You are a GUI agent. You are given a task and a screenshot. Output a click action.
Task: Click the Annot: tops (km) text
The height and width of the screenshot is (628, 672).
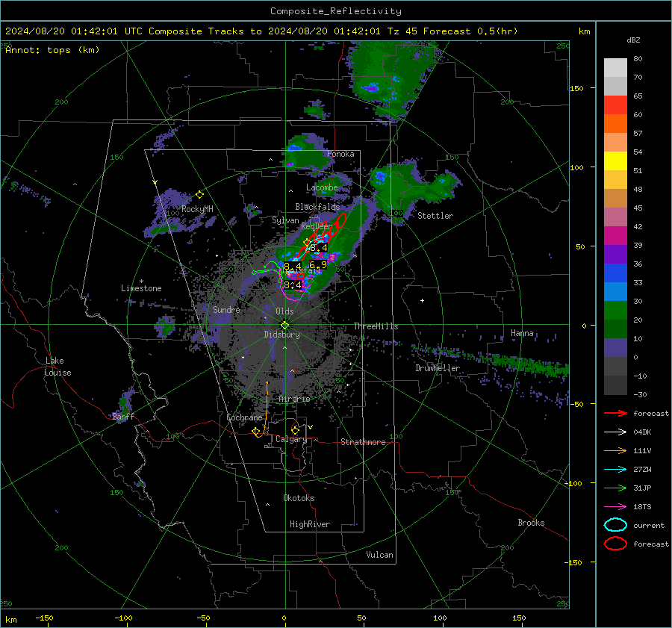click(52, 50)
